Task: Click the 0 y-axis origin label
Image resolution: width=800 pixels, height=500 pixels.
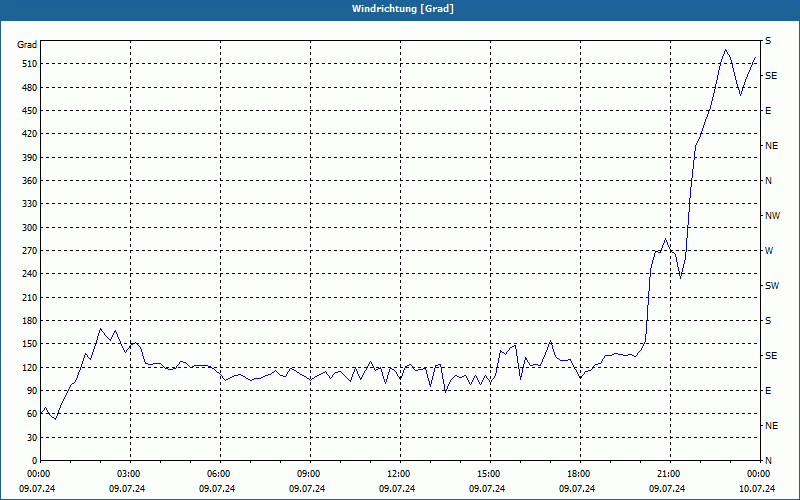Action: 34,461
